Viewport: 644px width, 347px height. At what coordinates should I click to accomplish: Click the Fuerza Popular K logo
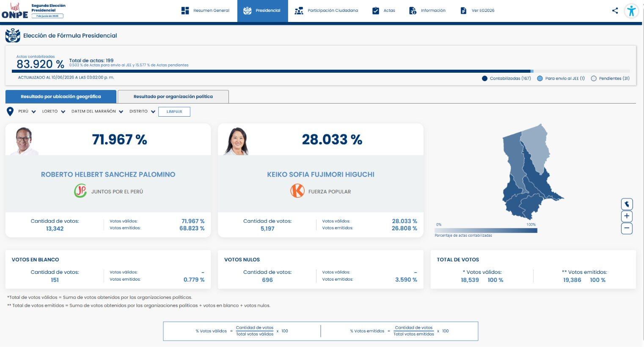[297, 191]
